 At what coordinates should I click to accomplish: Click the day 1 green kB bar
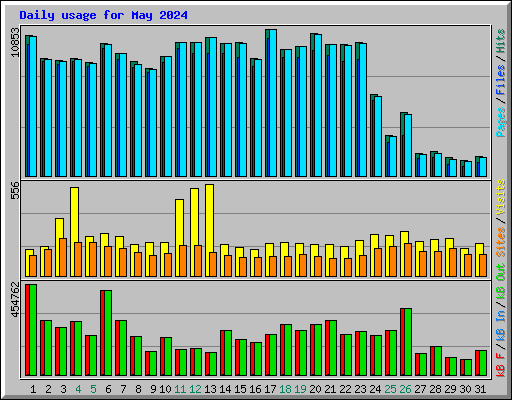(33, 330)
